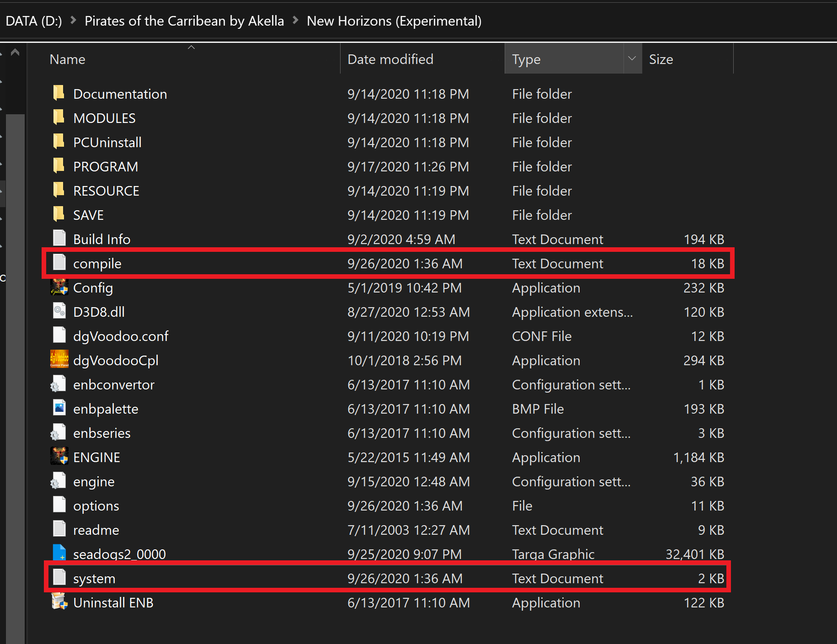Expand chevron after Pirates of the Carribean folder

[x=295, y=21]
